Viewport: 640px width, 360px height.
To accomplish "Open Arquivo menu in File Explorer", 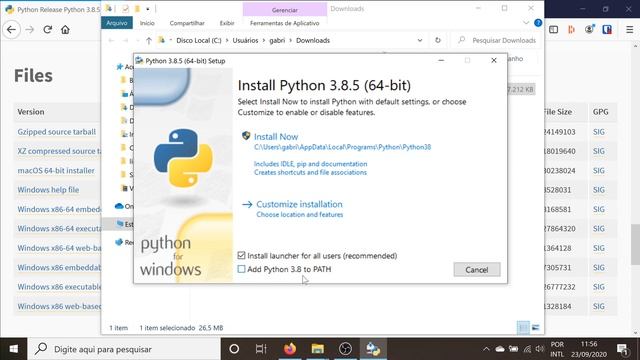I will click(x=117, y=23).
